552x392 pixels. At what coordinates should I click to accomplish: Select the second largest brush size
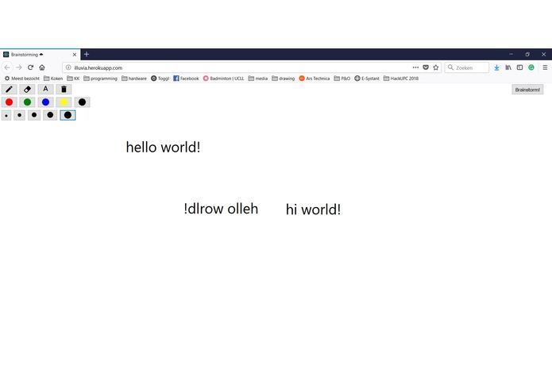[x=50, y=115]
